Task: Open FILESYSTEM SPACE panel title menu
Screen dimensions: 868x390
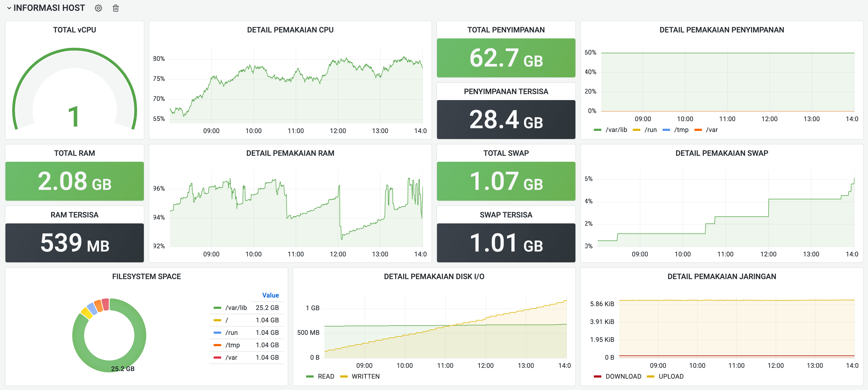Action: tap(146, 276)
